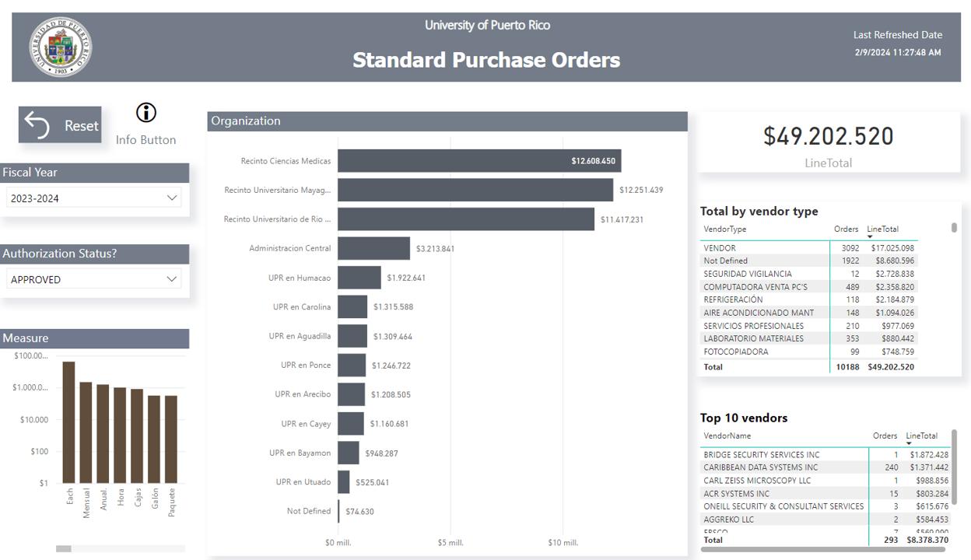Click the $49.202.520 LineTotal card

828,144
